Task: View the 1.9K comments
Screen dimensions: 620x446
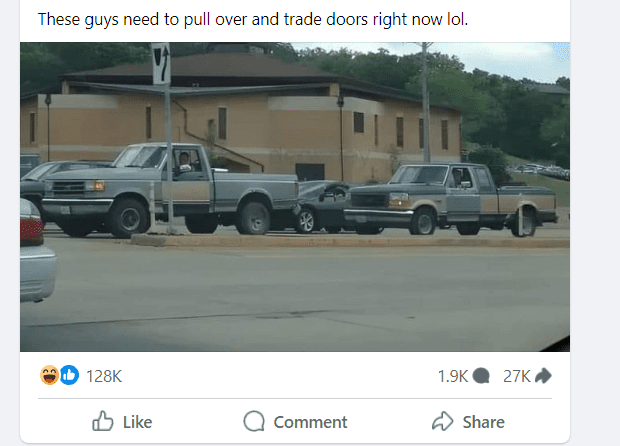Action: point(453,376)
